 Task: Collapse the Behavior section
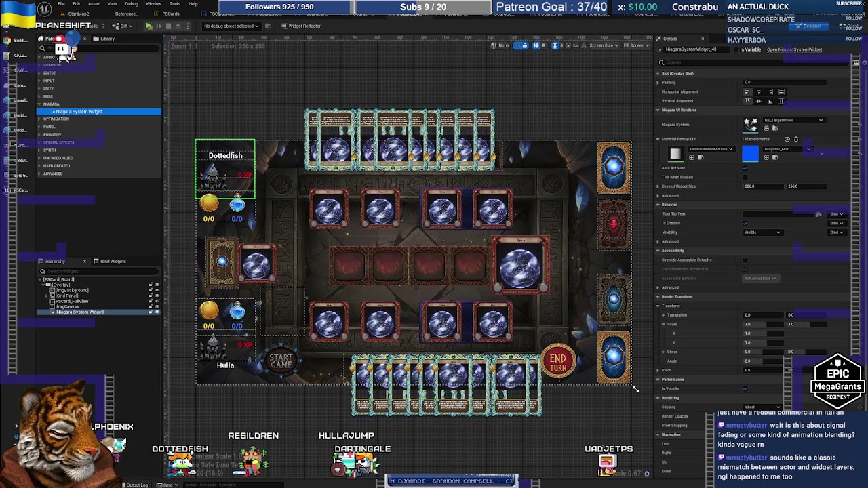point(658,205)
